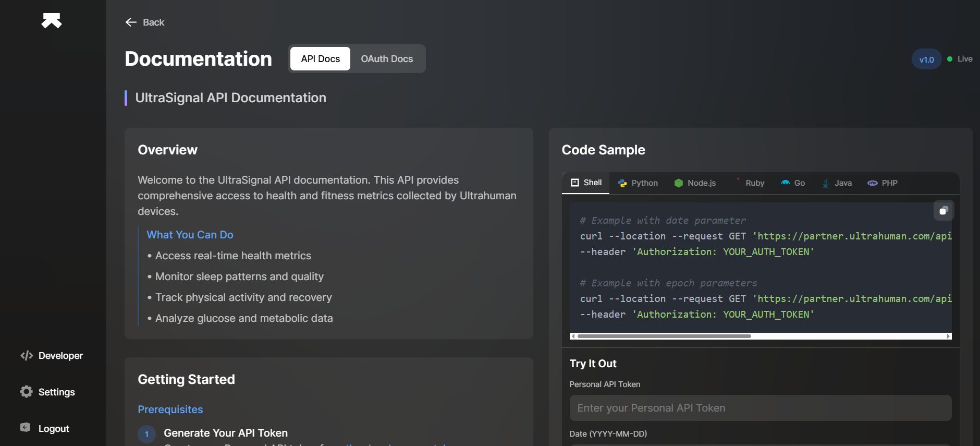The image size is (980, 446).
Task: Click the scrollbar left arrow in code sample
Action: tap(573, 336)
